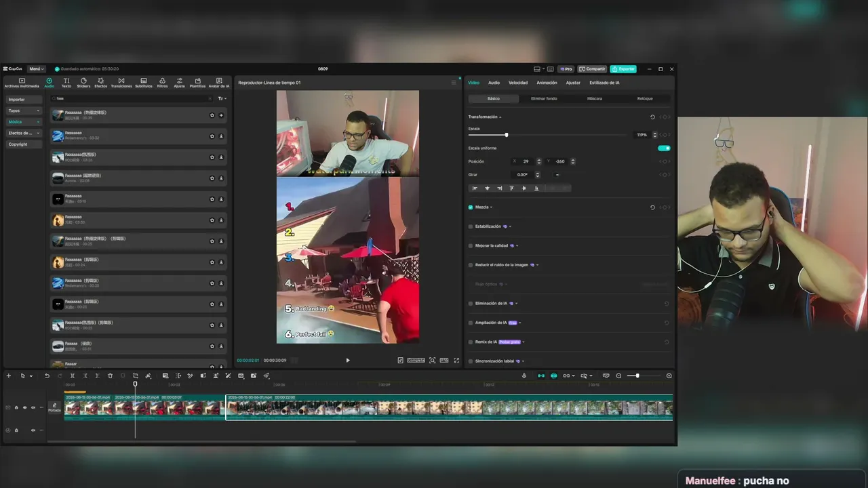Expand the Mezcla section arrow
This screenshot has width=868, height=488.
(x=491, y=207)
